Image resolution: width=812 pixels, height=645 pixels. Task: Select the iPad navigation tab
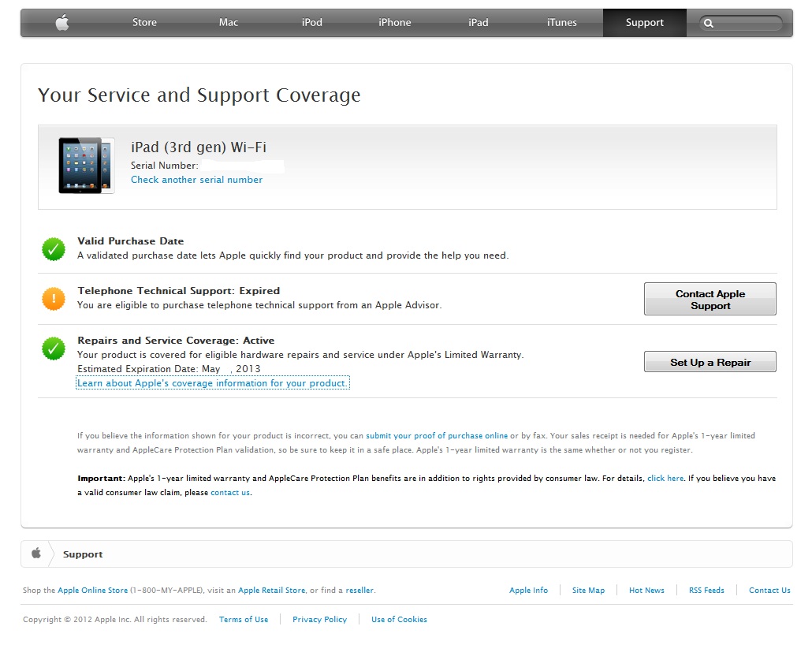click(x=478, y=22)
